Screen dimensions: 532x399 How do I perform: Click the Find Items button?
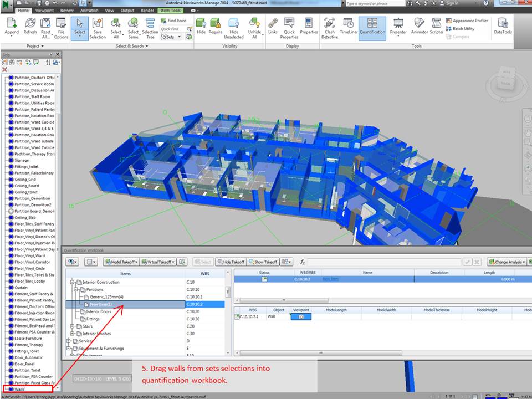tap(173, 21)
